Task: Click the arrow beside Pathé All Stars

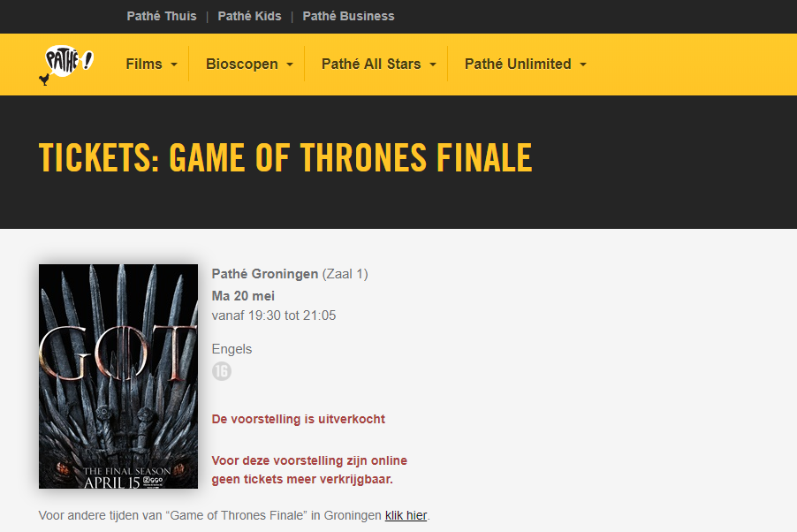Action: coord(433,65)
